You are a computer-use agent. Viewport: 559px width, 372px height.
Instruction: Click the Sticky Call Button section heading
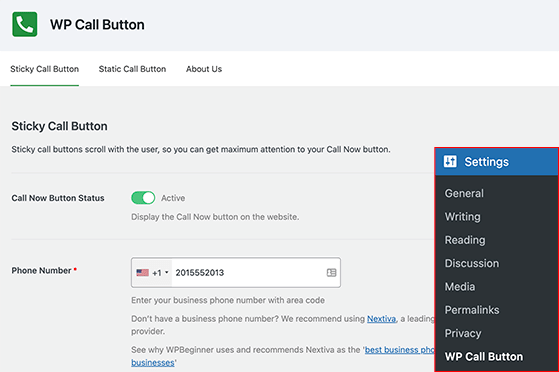click(x=59, y=126)
